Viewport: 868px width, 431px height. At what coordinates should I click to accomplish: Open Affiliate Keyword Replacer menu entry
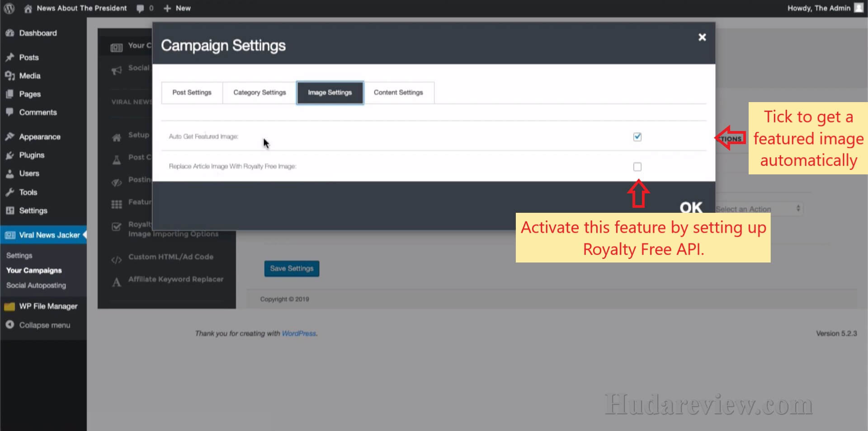pos(176,279)
